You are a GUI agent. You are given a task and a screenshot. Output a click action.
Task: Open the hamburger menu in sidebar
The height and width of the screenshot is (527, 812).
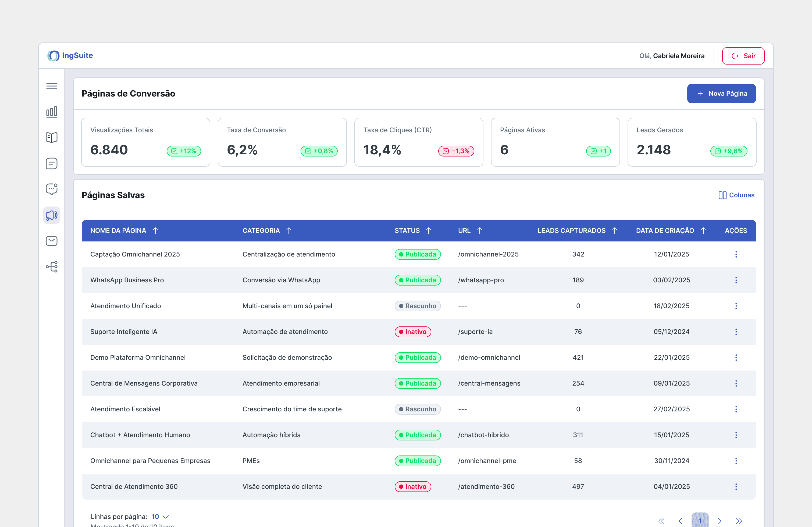tap(52, 86)
